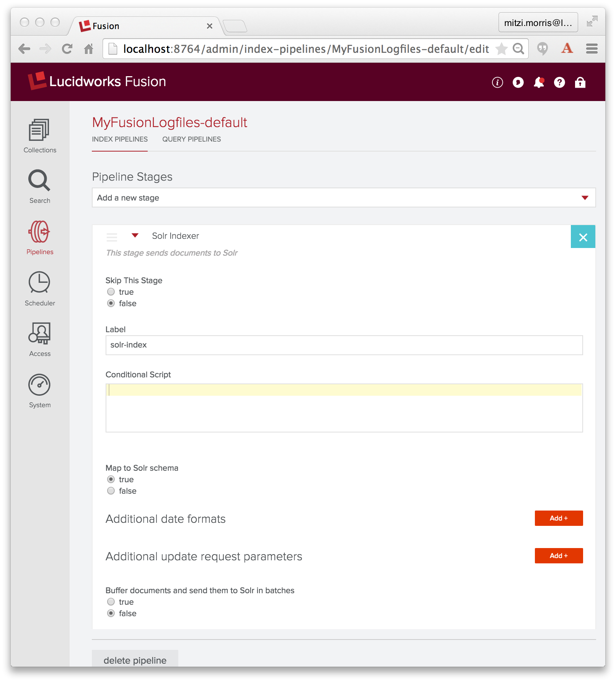Add an additional update request parameter
This screenshot has height=682, width=616.
pyautogui.click(x=559, y=556)
